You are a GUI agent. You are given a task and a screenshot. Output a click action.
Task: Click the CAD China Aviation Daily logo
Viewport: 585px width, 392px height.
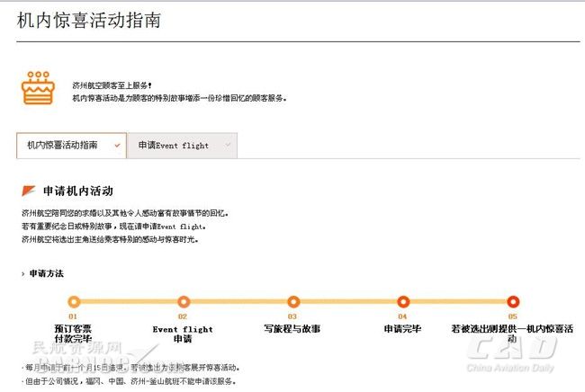[510, 353]
